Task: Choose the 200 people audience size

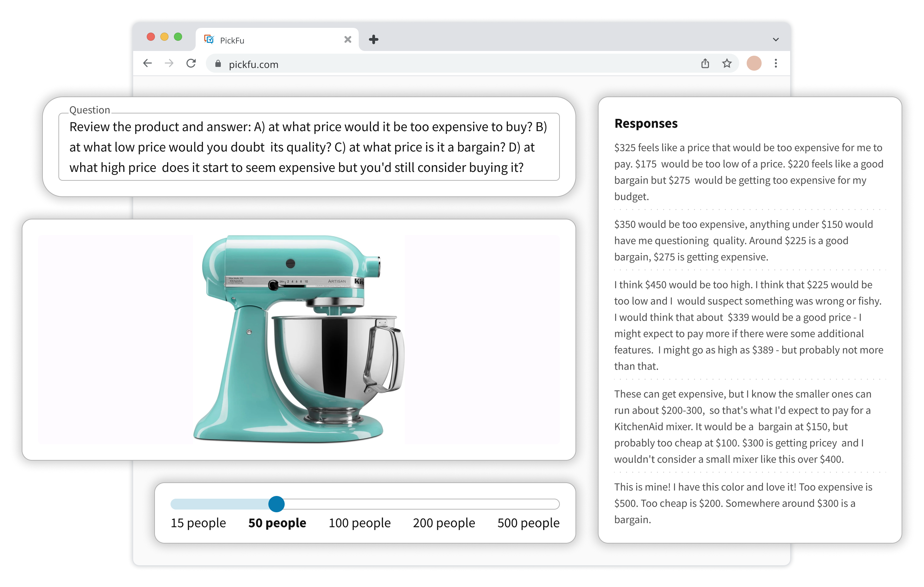Action: coord(444,523)
